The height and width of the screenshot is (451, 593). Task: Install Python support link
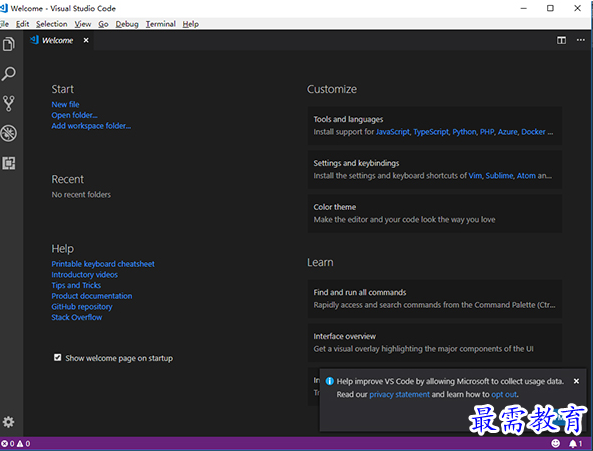tap(464, 132)
